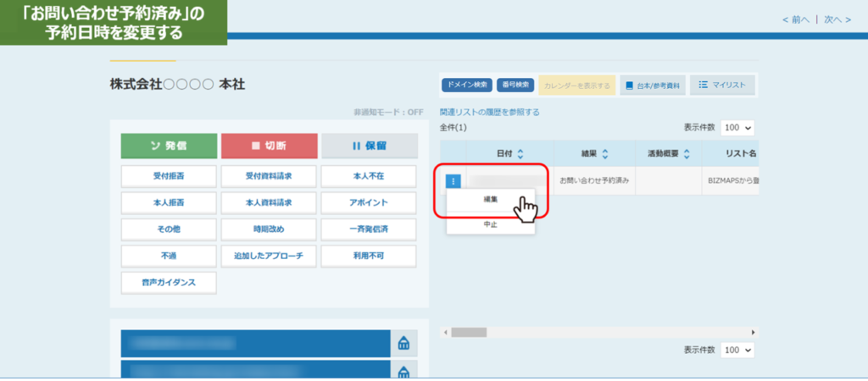The height and width of the screenshot is (381, 868).
Task: Click 関連リストの履歴を参照する link
Action: [x=489, y=112]
